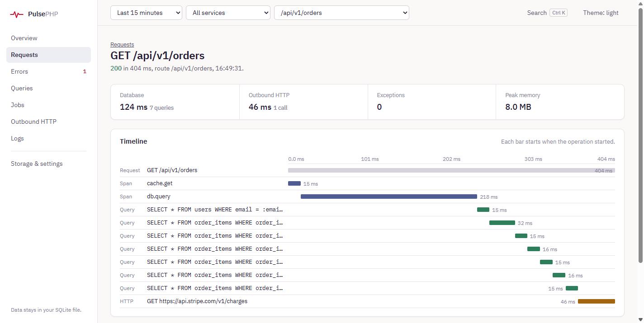
Task: Open the Last 15 minutes time range dropdown
Action: [x=146, y=13]
